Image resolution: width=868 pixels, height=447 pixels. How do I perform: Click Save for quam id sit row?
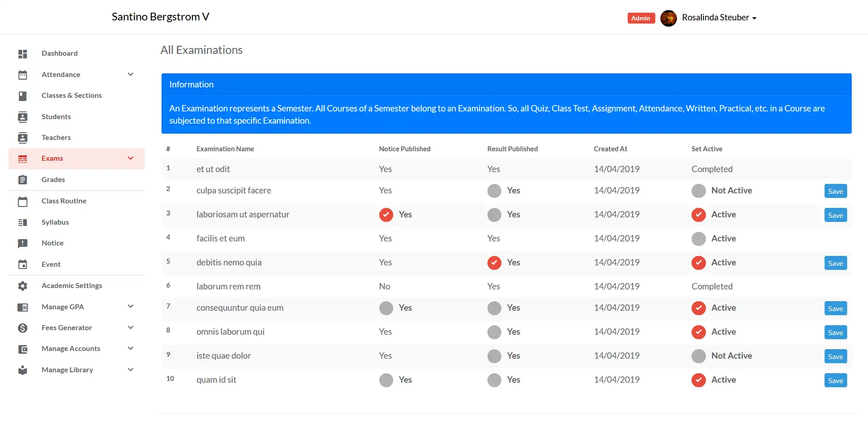pos(835,380)
